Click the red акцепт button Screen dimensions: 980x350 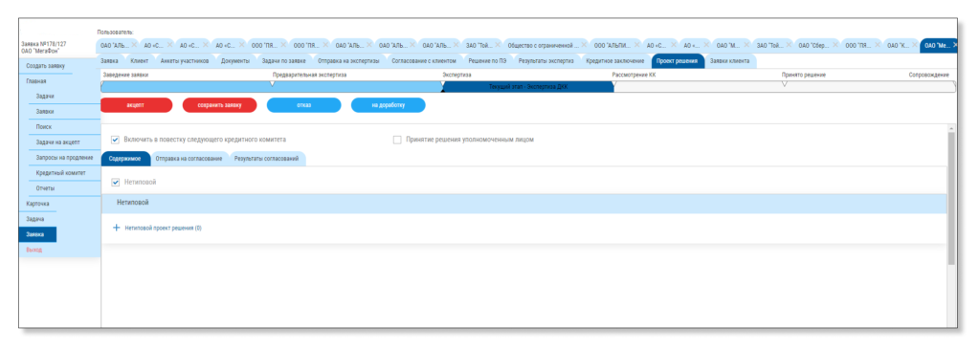tap(136, 105)
